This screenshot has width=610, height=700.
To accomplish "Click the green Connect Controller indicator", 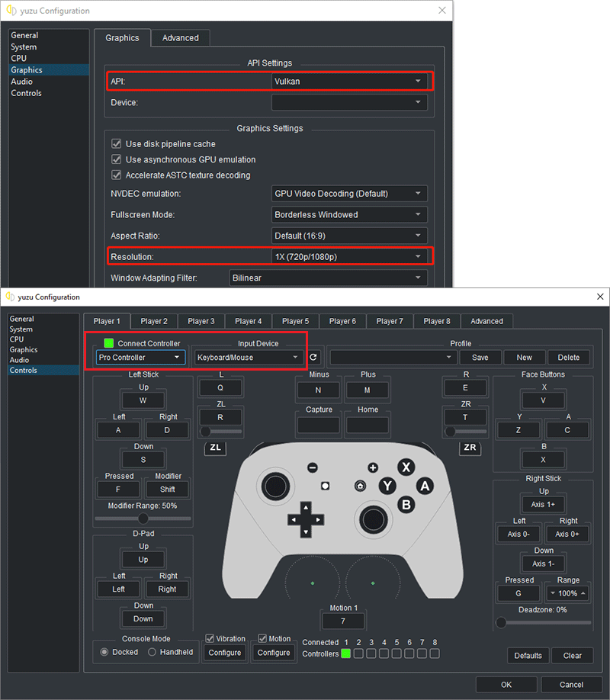I will pos(108,343).
